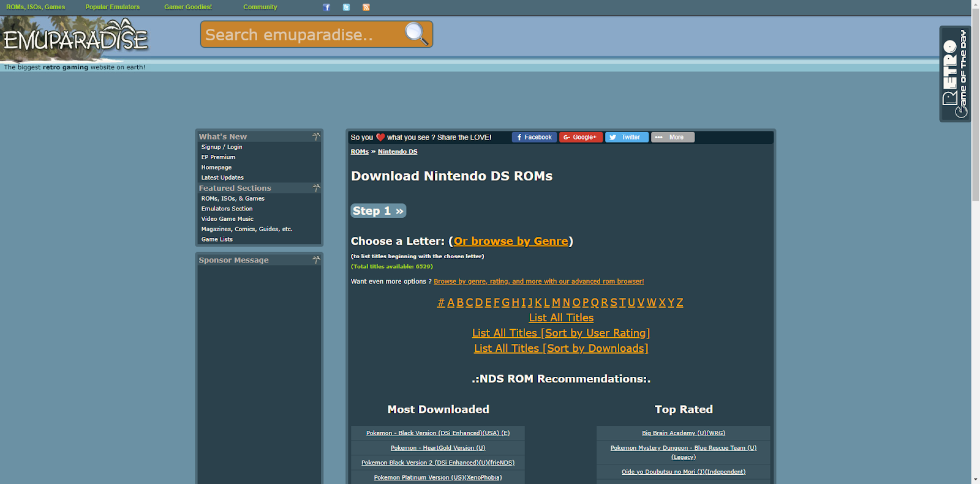Choose letter M in the alphabet list
This screenshot has height=484, width=980.
tap(556, 302)
